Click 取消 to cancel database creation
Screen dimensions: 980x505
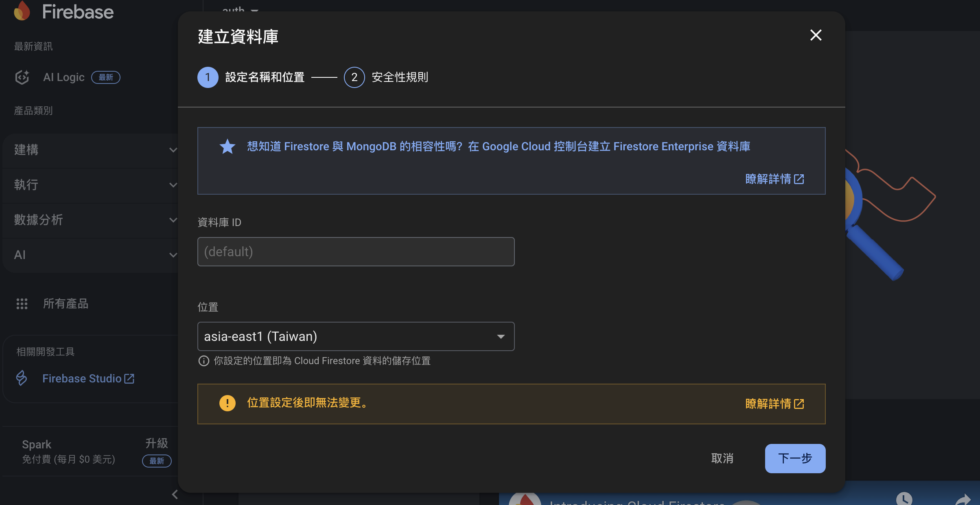(x=722, y=458)
